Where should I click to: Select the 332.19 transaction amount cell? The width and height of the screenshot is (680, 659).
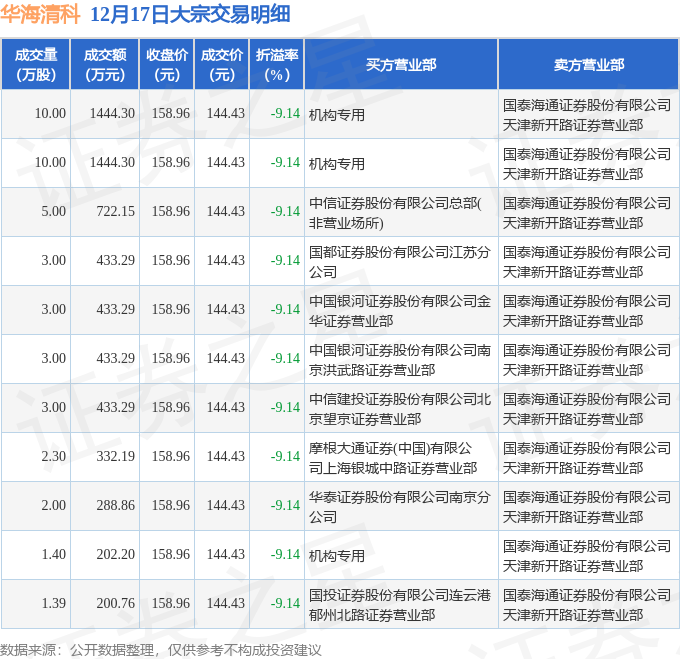112,456
